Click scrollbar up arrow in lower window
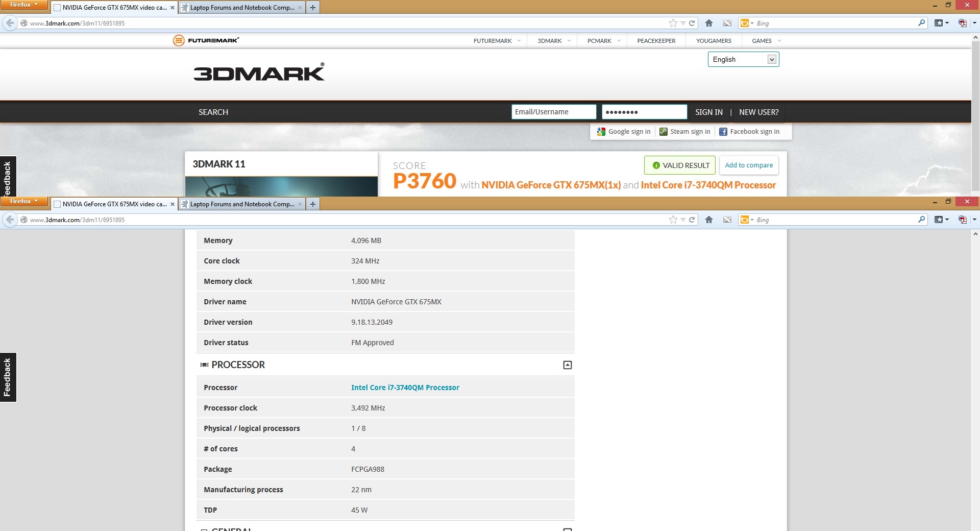 click(975, 234)
